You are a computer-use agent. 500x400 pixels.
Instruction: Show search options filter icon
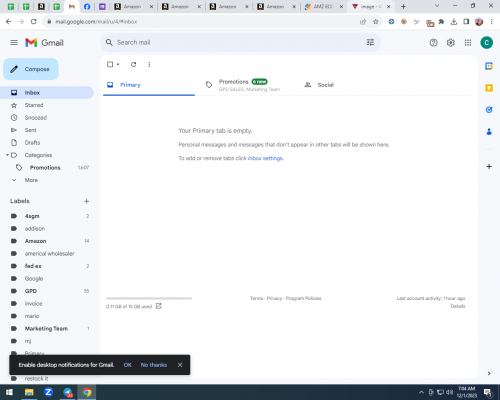370,42
